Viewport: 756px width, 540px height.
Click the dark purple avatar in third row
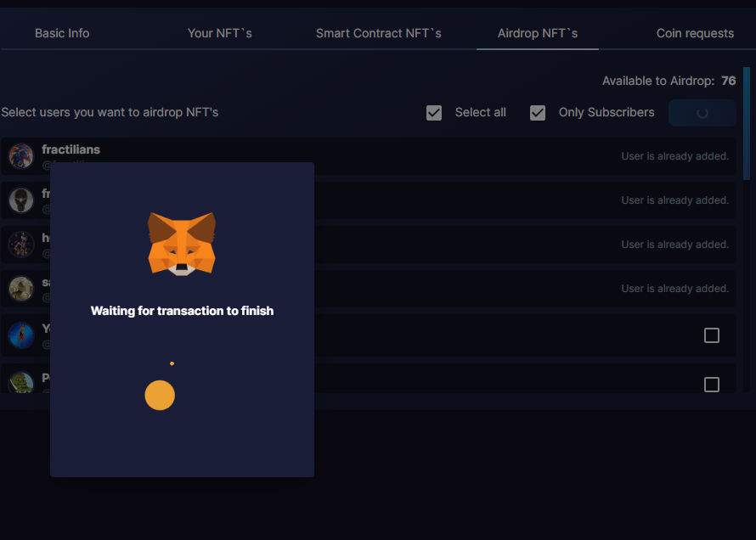click(21, 245)
